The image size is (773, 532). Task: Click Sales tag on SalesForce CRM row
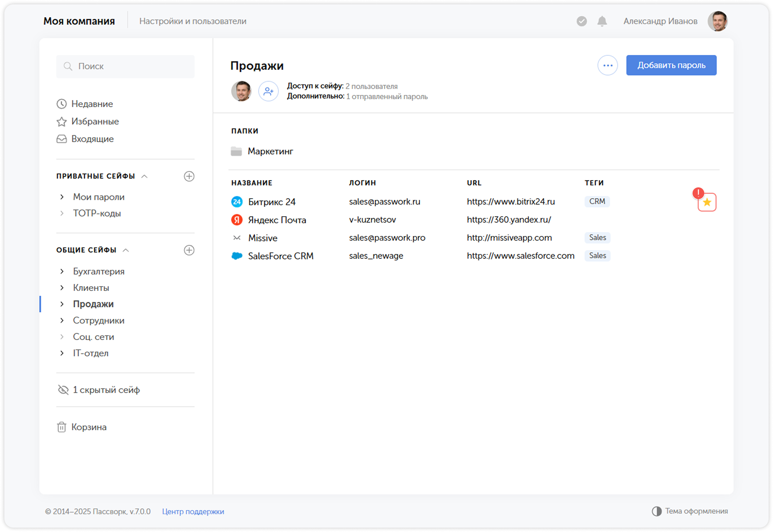point(598,256)
